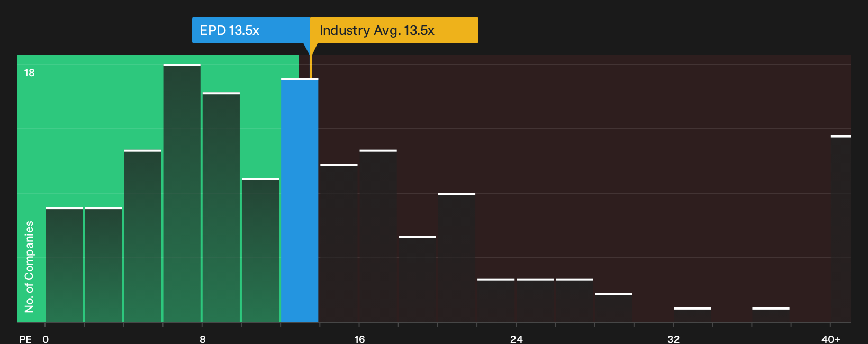This screenshot has height=344, width=868.
Task: Click the '32' x-axis tick label
Action: (x=673, y=339)
